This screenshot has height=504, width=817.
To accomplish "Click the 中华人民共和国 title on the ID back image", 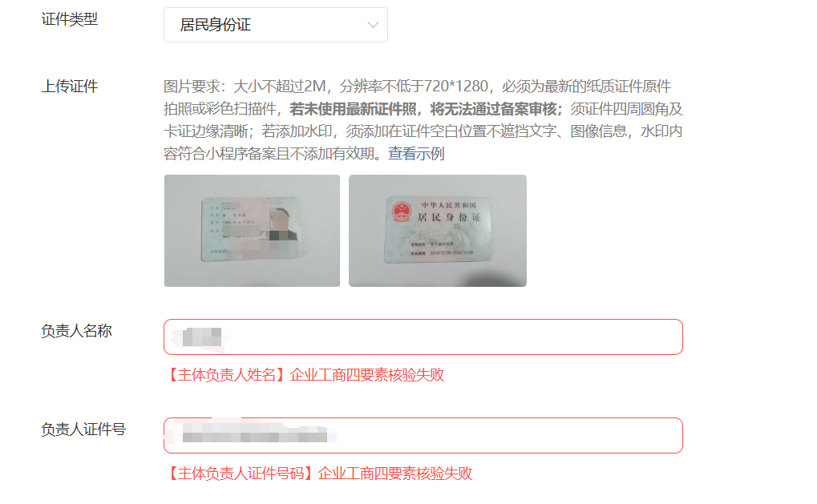I will click(449, 205).
